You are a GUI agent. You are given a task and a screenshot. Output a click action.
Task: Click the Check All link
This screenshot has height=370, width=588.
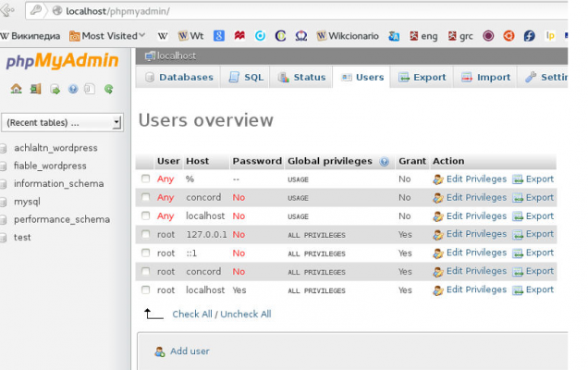pos(192,314)
